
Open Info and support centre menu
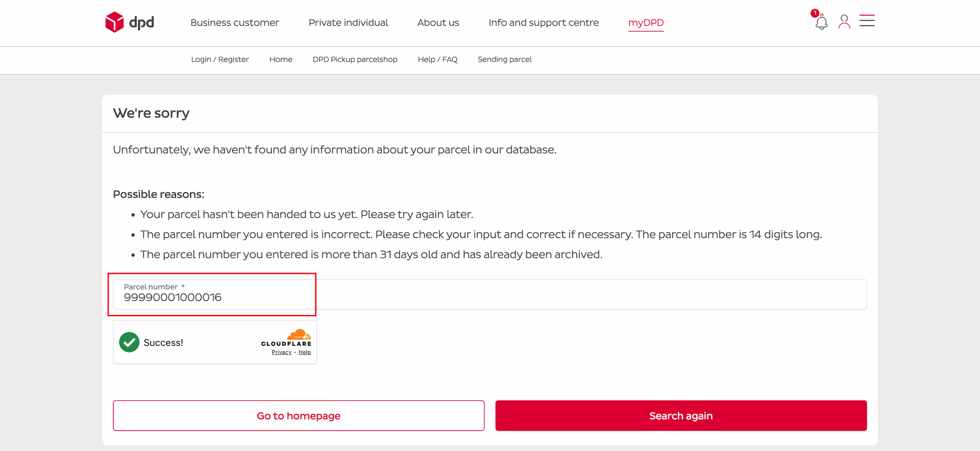point(544,22)
